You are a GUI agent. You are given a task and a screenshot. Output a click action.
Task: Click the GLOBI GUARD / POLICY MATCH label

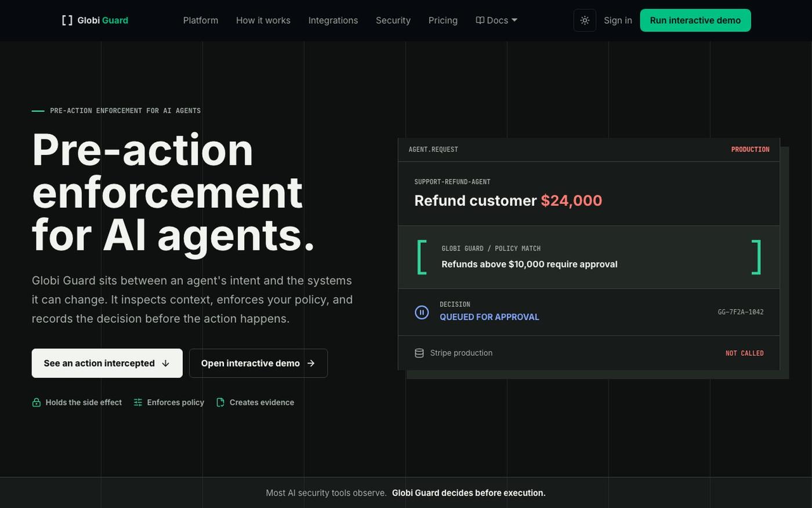click(x=491, y=248)
